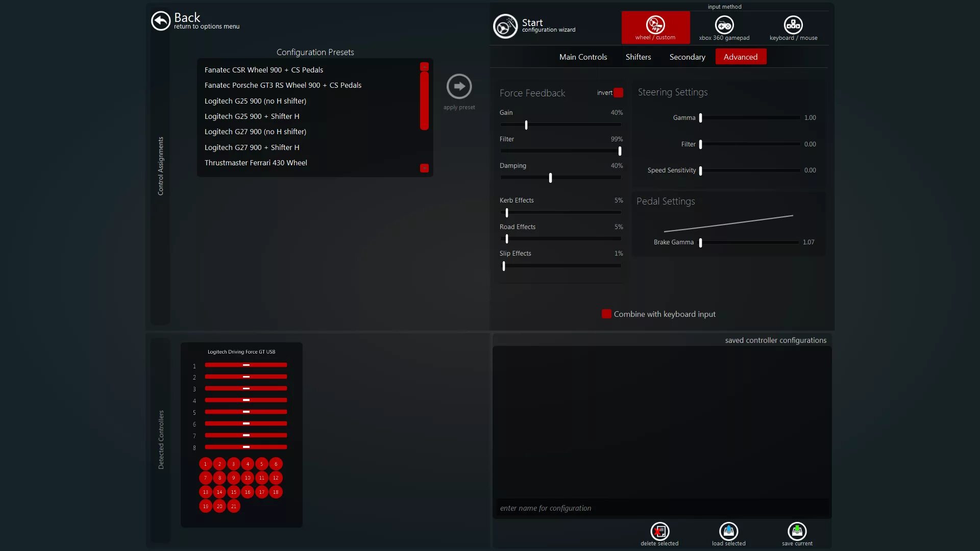This screenshot has height=551, width=980.
Task: Select keyboard / mouse input method
Action: click(x=793, y=28)
